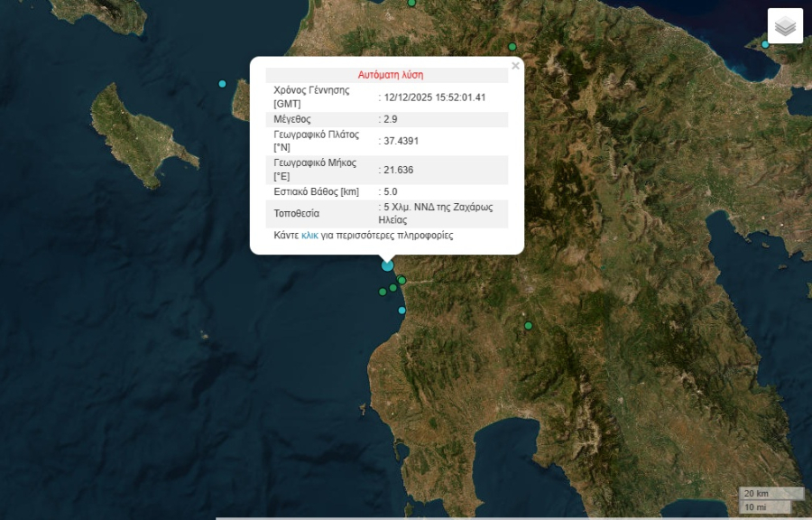Click the latitude value 37.4391
This screenshot has height=520, width=812.
[x=401, y=141]
